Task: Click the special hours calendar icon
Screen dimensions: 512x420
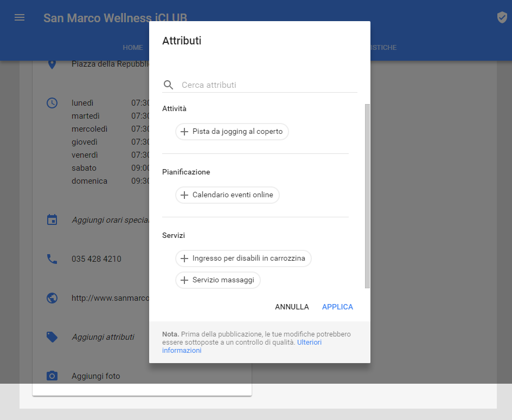Action: pyautogui.click(x=52, y=219)
